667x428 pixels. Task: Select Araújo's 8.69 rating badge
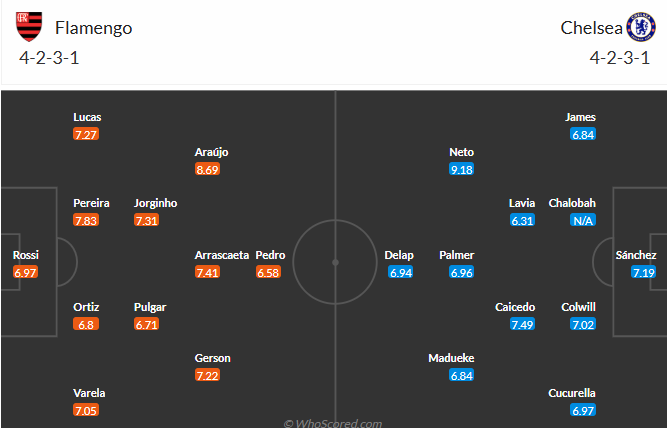pos(207,169)
